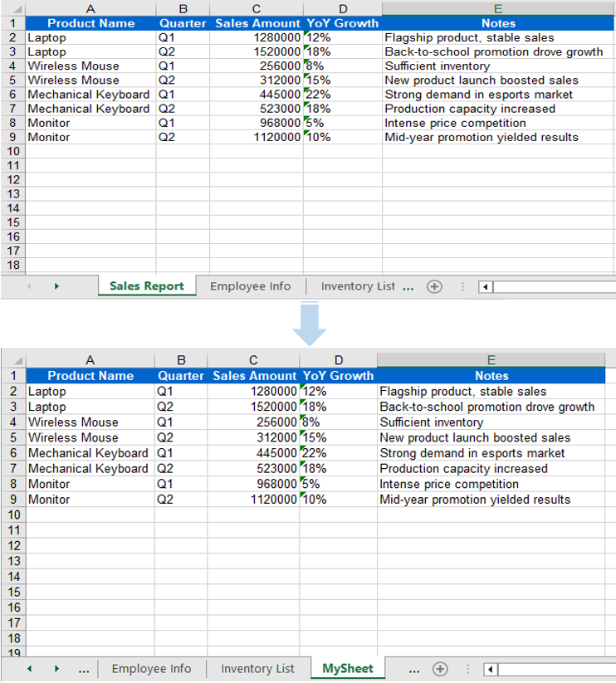
Task: Switch to Inventory List tab beside MySheet
Action: pos(258,669)
